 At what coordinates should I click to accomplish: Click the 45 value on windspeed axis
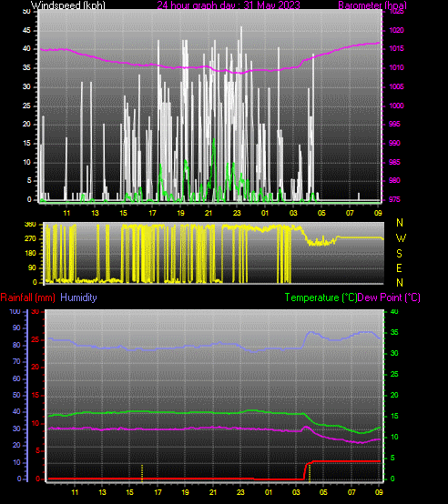click(x=26, y=30)
